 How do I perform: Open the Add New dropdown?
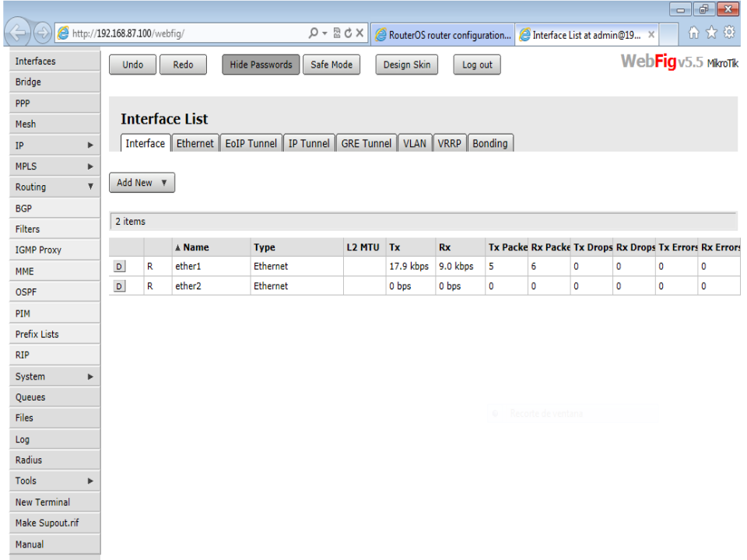tap(142, 183)
